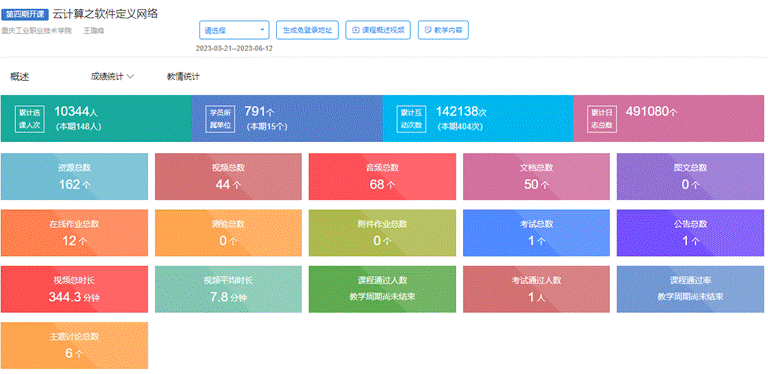This screenshot has height=374, width=768.
Task: Click the 重庆工业职业技术学院 college name
Action: [37, 31]
